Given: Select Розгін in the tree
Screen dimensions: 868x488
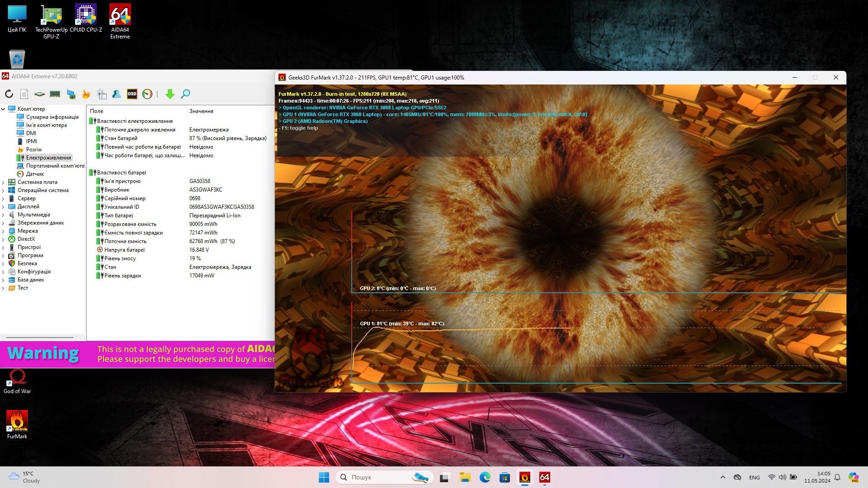Looking at the screenshot, I should point(29,150).
